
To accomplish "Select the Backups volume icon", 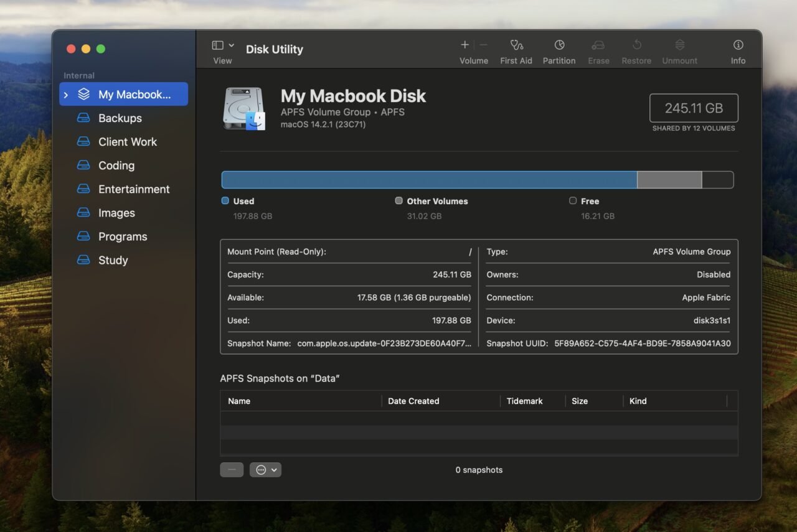I will (x=83, y=118).
